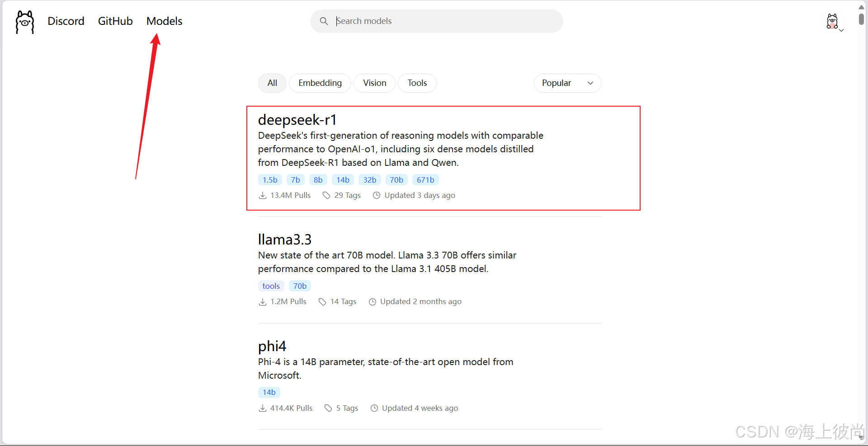Click the search magnifier icon
868x446 pixels.
click(324, 21)
